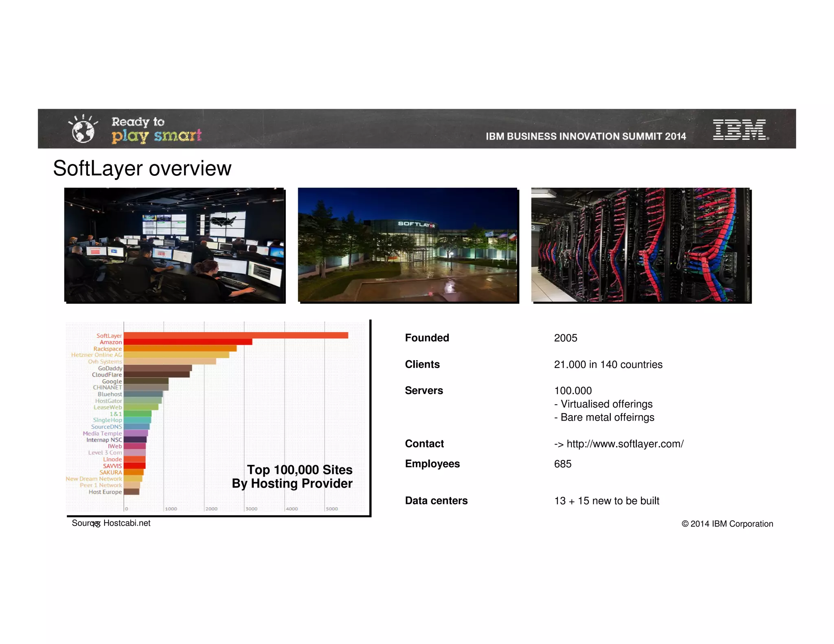Select the 'CHINANET' chart label

(108, 388)
